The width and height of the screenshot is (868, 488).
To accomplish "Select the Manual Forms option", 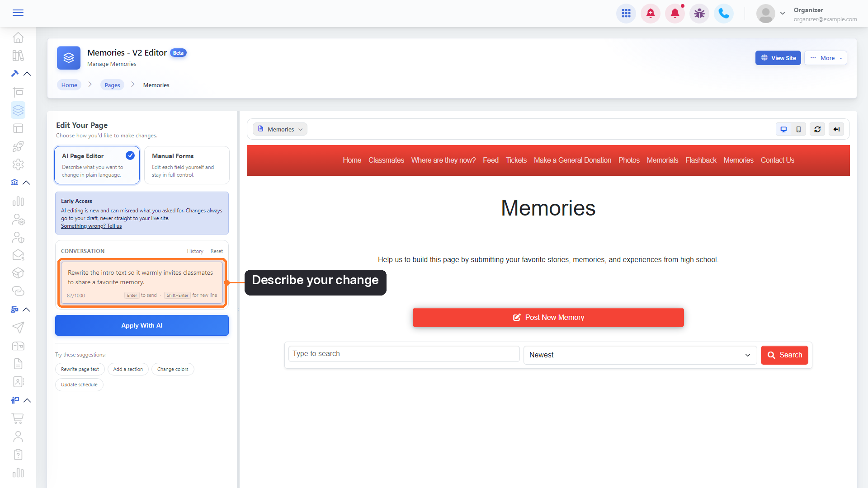I will [x=187, y=165].
